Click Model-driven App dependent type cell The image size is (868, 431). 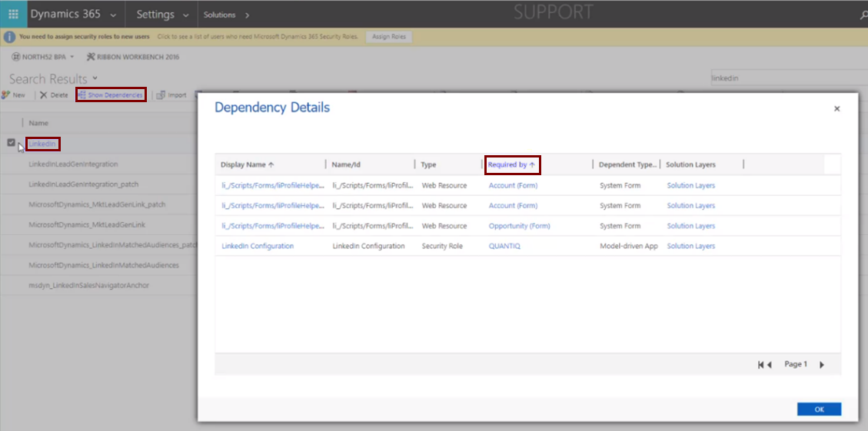tap(629, 246)
